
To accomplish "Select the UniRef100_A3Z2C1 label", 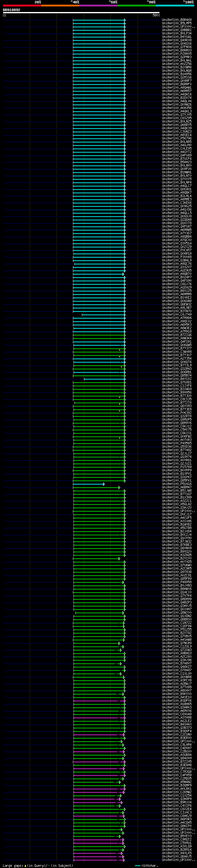I will 177,501.
